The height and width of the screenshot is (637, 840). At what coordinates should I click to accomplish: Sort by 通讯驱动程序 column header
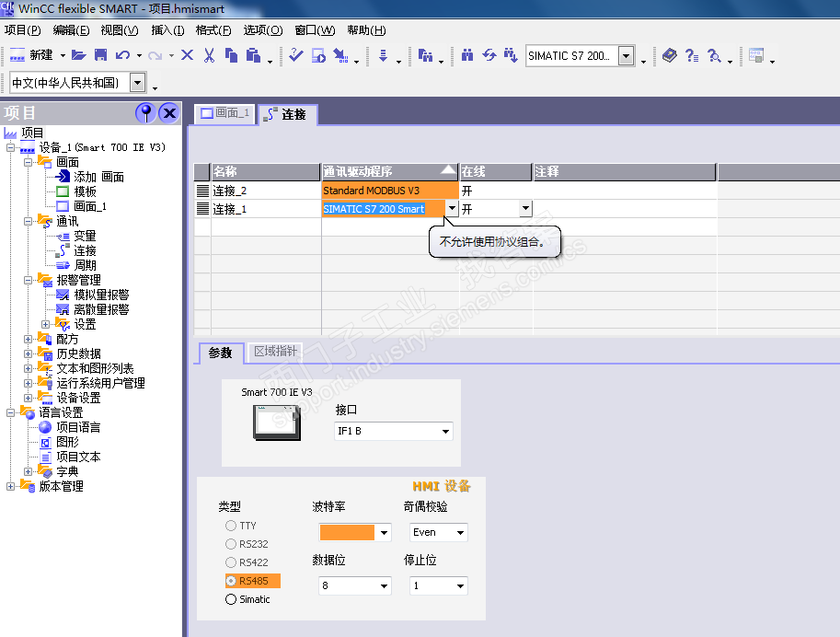389,171
